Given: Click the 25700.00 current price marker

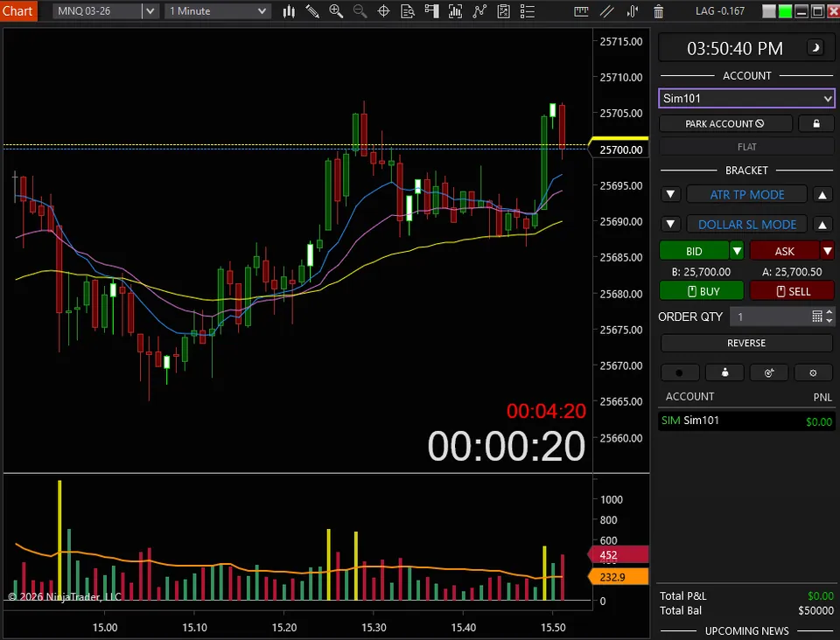Looking at the screenshot, I should click(619, 150).
